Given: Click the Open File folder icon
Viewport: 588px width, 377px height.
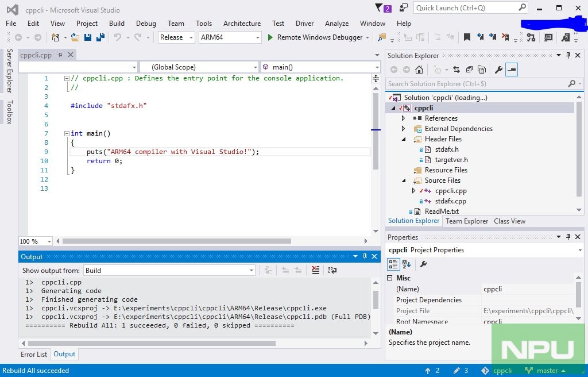Looking at the screenshot, I should [x=75, y=37].
